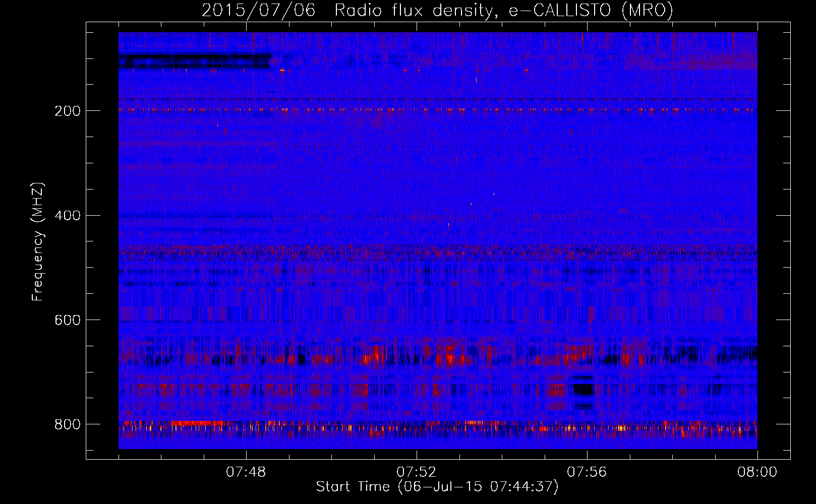
Task: Click the 600 frequency tick label
Action: (67, 321)
